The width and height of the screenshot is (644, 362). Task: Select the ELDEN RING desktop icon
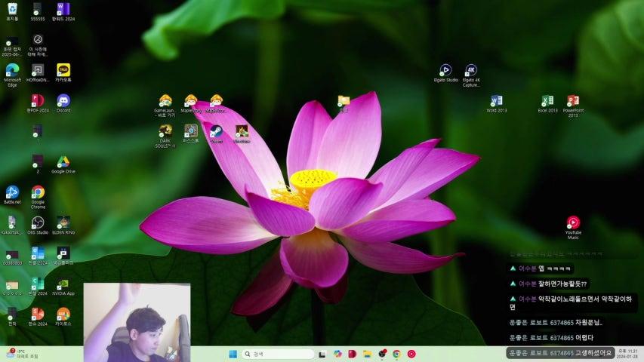(63, 222)
